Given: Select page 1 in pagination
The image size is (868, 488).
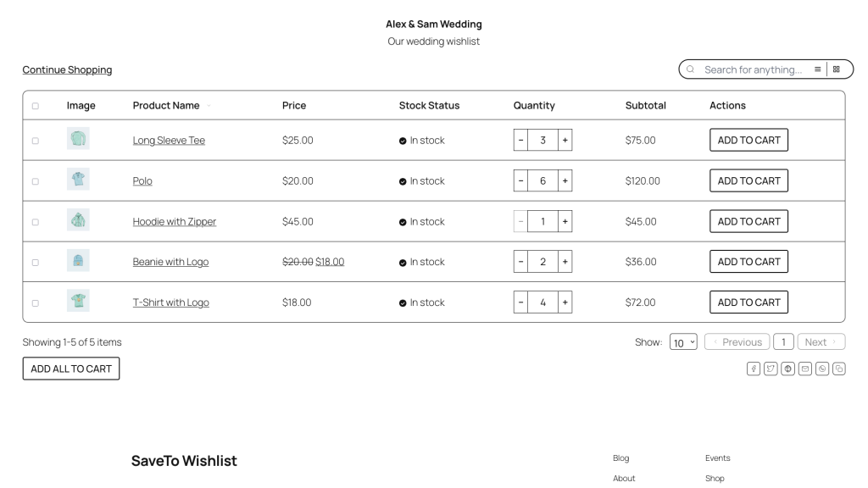Looking at the screenshot, I should tap(783, 342).
